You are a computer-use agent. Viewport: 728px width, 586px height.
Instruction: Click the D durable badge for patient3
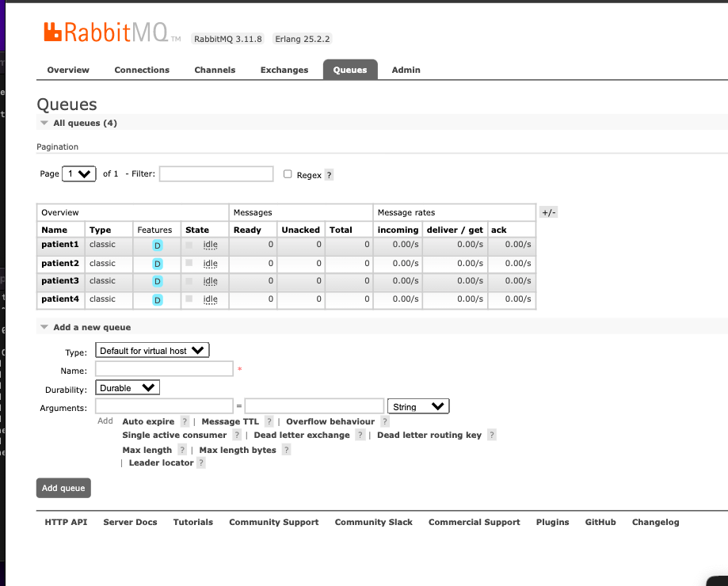tap(158, 281)
